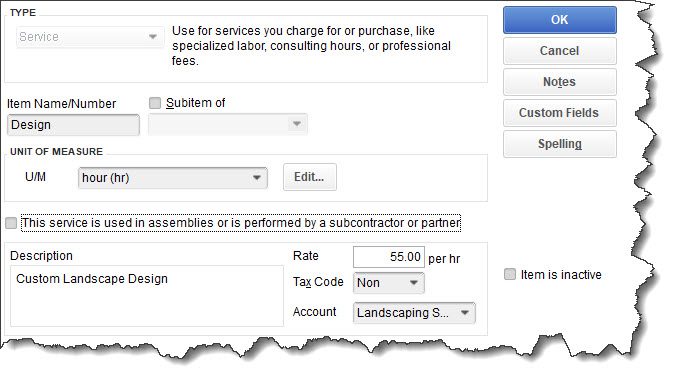Click the Tax Code dropdown arrow icon
Viewport: 679px width, 380px height.
[414, 283]
